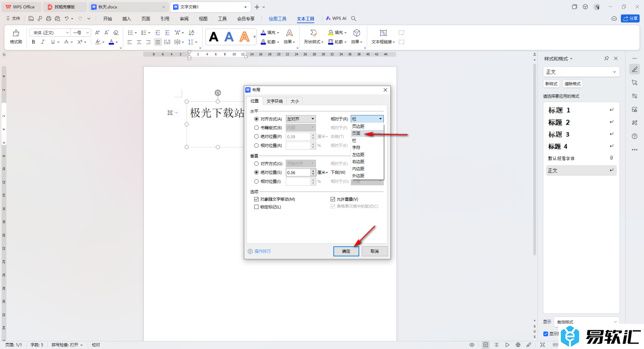
Task: Click the clear formatting eraser icon
Action: pos(116,33)
